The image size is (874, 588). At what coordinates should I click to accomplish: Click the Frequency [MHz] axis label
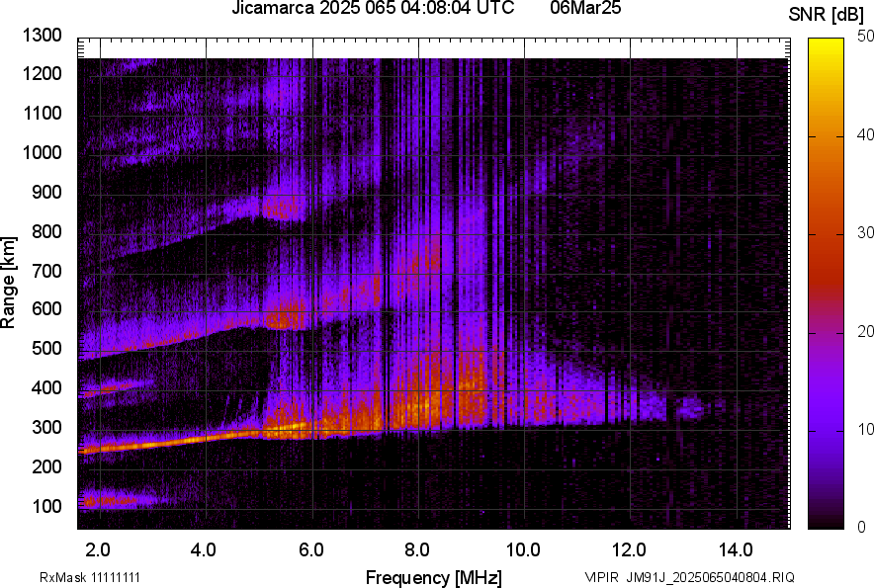pos(433,577)
